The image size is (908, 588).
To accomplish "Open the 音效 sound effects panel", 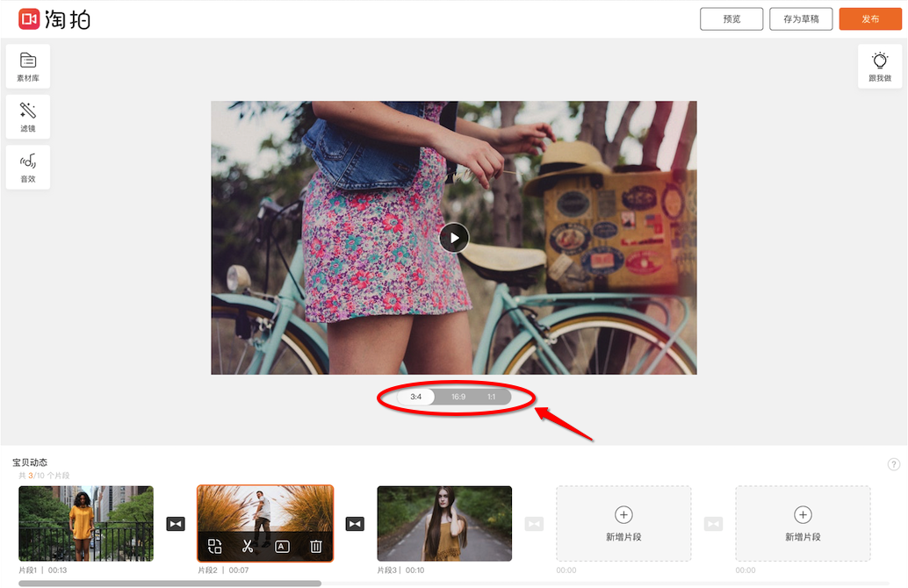I will pos(28,167).
